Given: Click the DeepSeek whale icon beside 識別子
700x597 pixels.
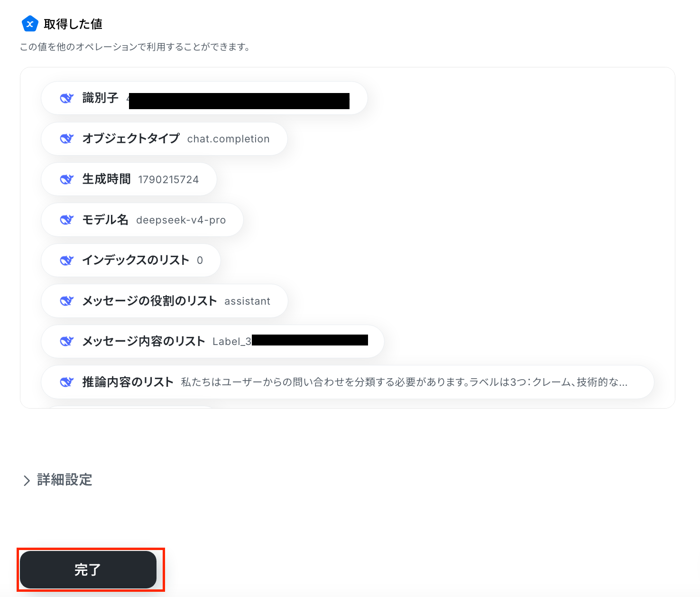Looking at the screenshot, I should pos(66,98).
